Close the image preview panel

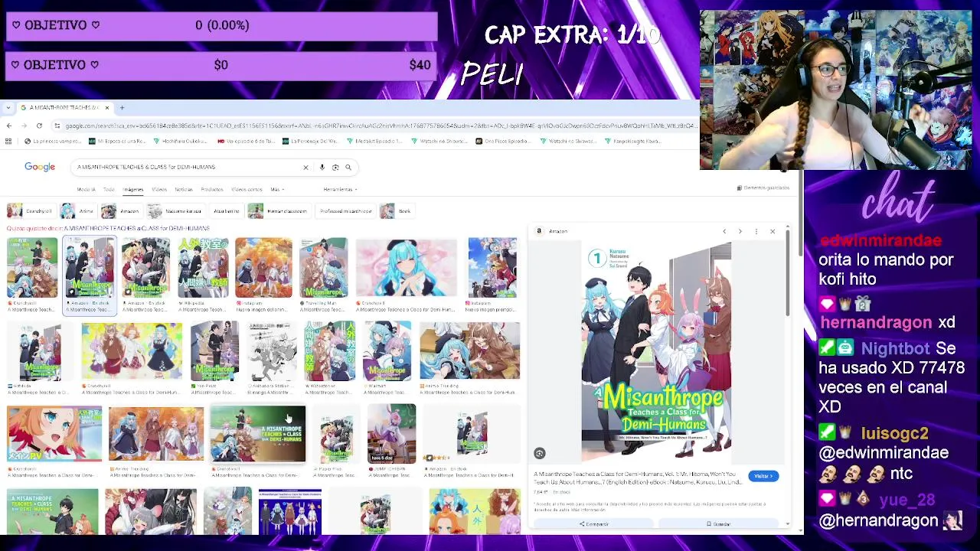coord(773,231)
